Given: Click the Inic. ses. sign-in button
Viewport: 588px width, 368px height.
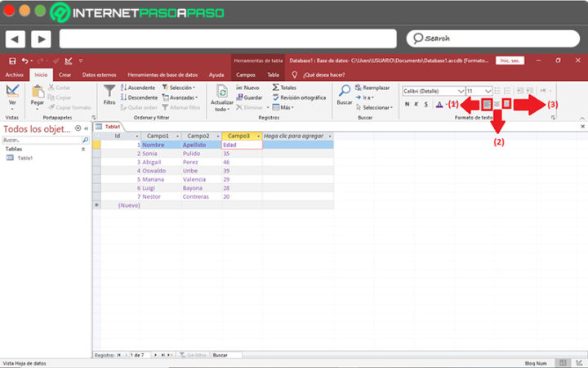Looking at the screenshot, I should pos(510,61).
